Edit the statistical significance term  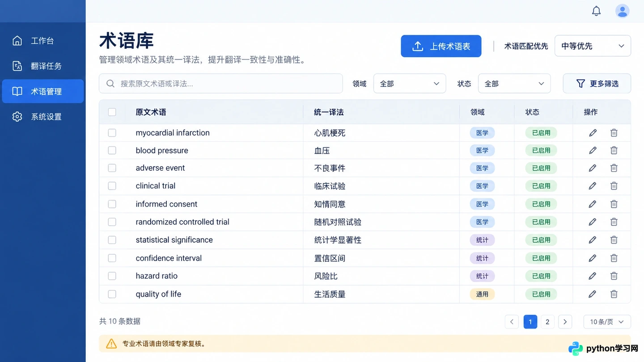593,240
